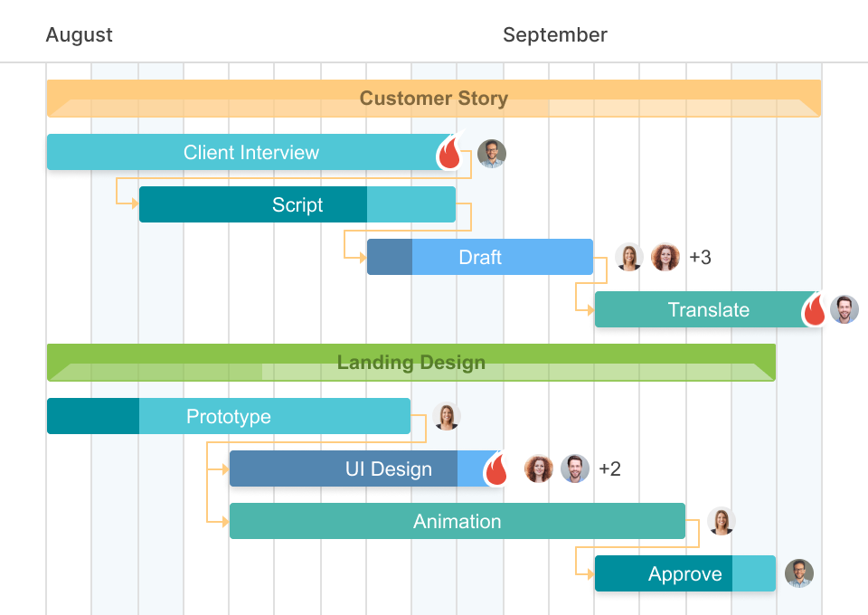The width and height of the screenshot is (868, 615).
Task: Click the female avatar next to UI Design
Action: tap(538, 468)
